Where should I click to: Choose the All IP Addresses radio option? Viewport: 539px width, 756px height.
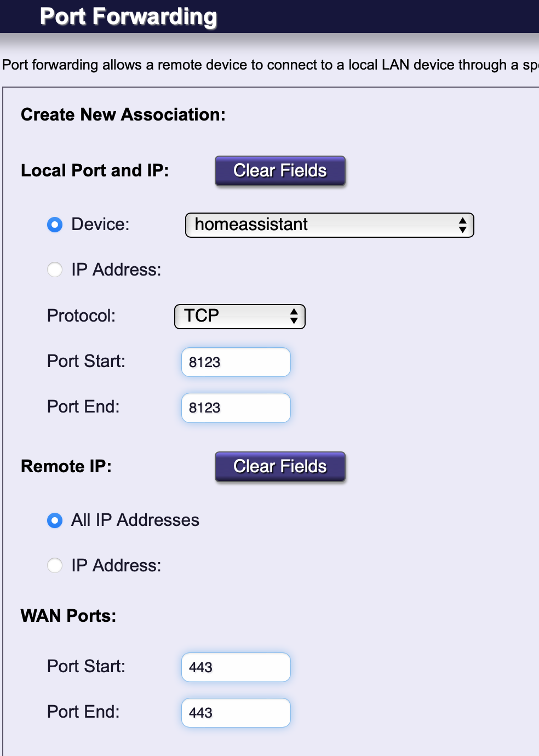[55, 520]
